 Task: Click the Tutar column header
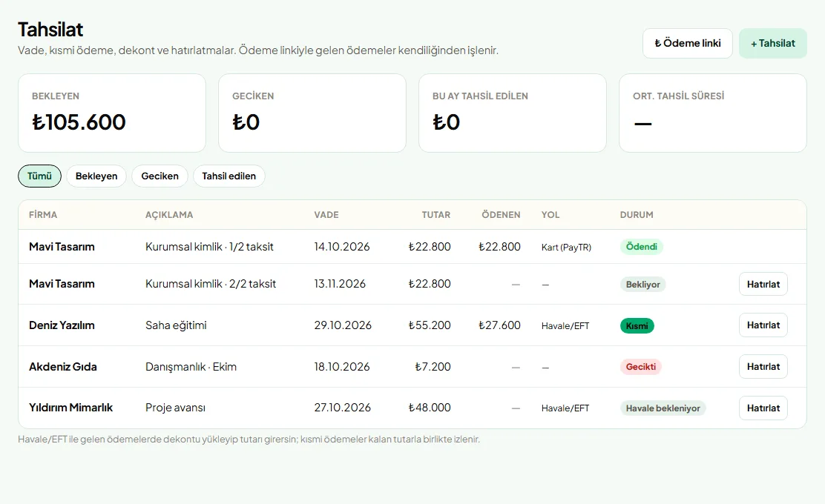(435, 214)
